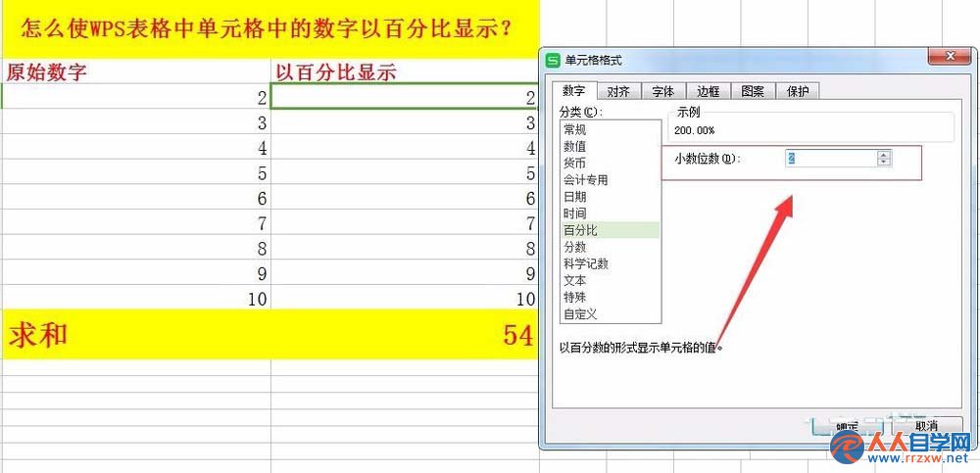
Task: Switch to the 对齐 tab
Action: coord(618,92)
